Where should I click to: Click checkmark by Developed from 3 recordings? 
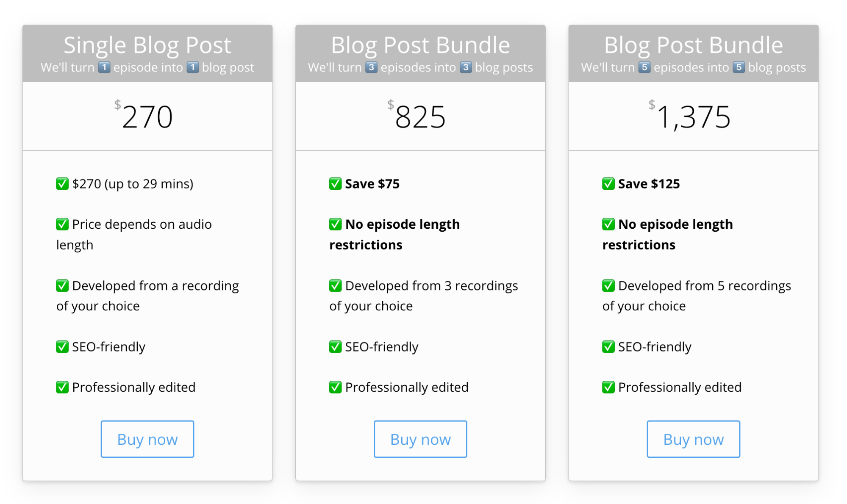coord(335,285)
